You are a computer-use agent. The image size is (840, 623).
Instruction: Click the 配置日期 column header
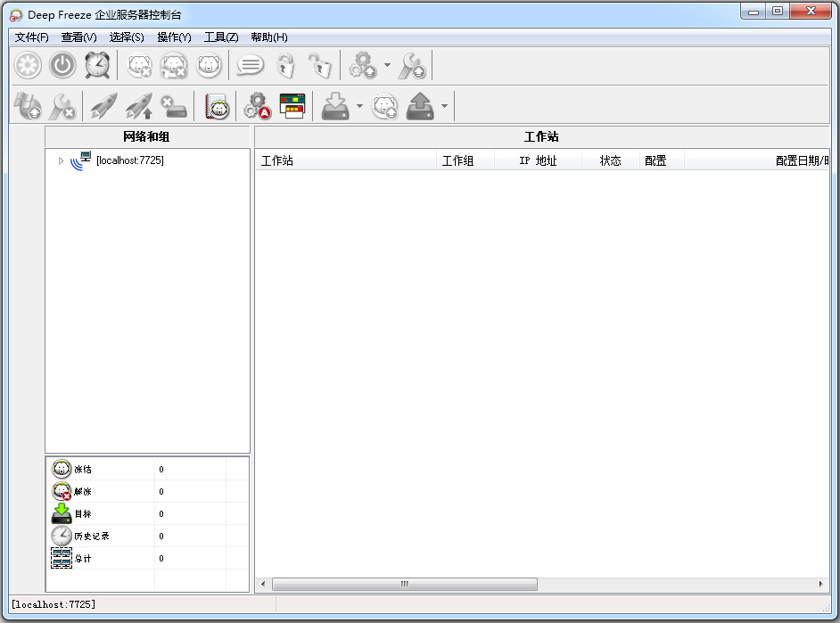point(757,160)
